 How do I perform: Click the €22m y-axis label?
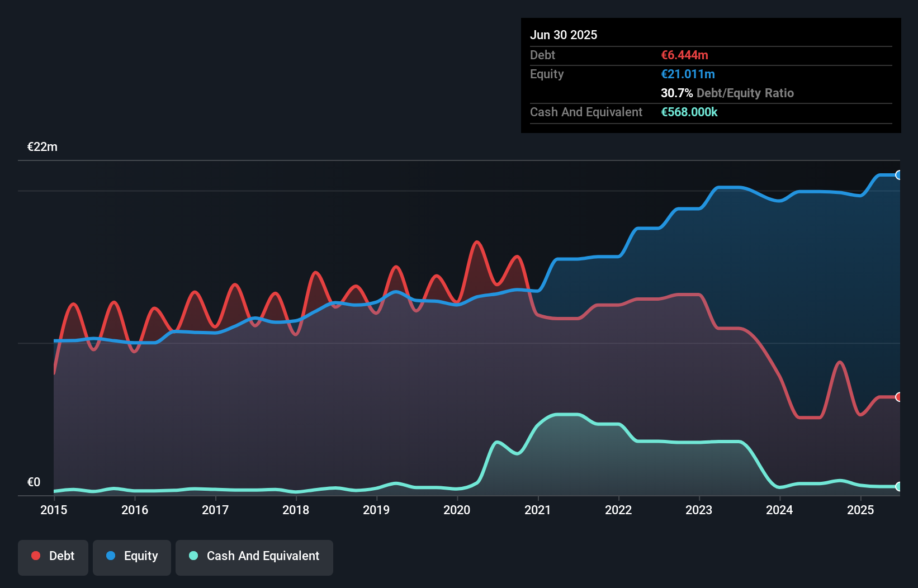[42, 147]
